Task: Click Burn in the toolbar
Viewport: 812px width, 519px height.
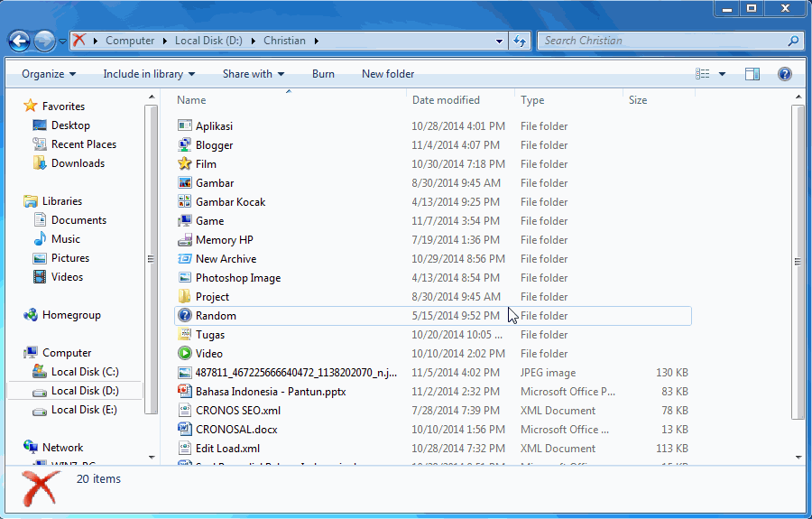Action: [323, 74]
